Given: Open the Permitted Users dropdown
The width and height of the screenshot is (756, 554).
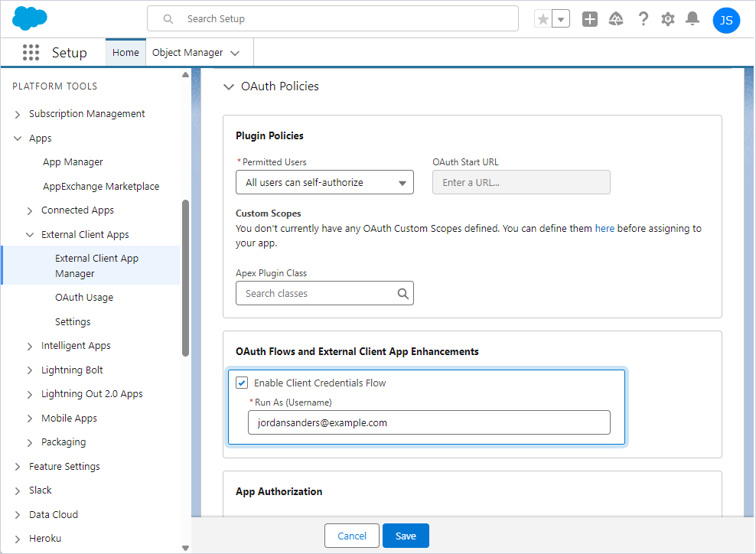Looking at the screenshot, I should (x=324, y=182).
